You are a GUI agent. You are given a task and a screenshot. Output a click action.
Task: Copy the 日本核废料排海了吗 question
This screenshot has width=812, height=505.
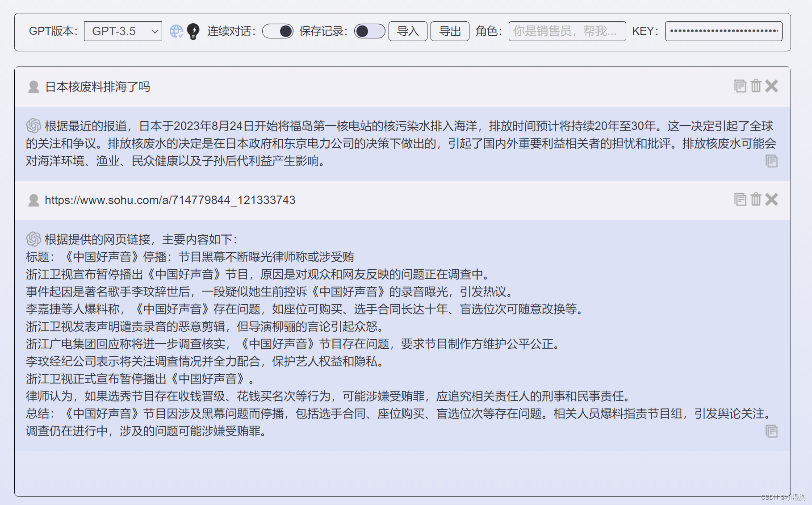740,86
